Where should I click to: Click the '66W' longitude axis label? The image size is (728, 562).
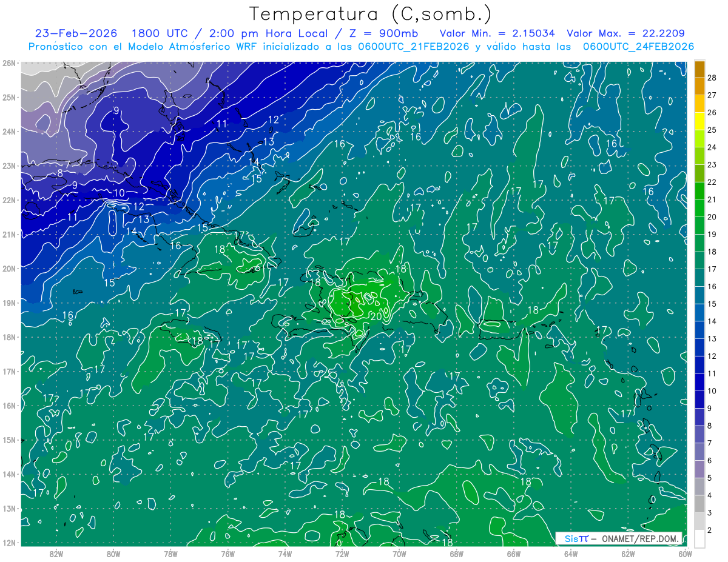pos(513,554)
